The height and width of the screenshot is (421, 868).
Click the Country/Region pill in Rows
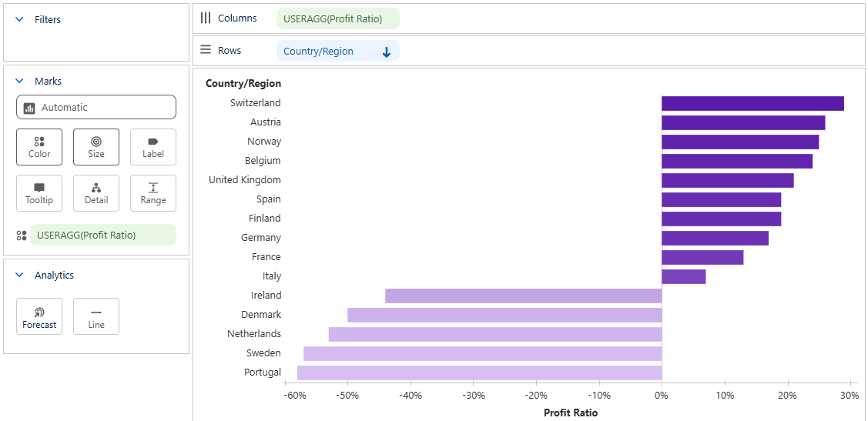coord(319,52)
